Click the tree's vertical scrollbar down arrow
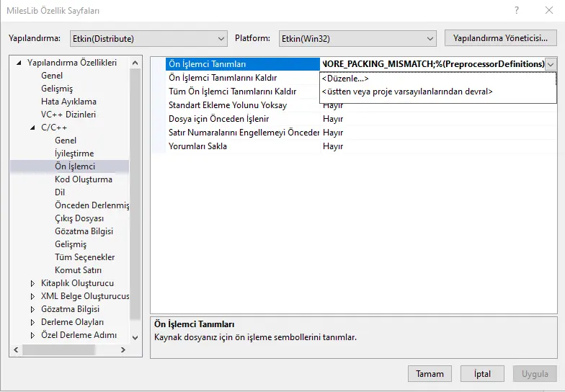Viewport: 565px width, 392px height. [135, 337]
